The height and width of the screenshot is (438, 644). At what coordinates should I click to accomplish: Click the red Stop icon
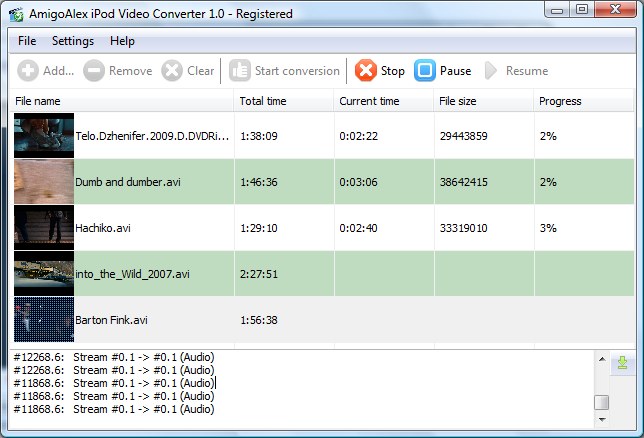coord(366,71)
